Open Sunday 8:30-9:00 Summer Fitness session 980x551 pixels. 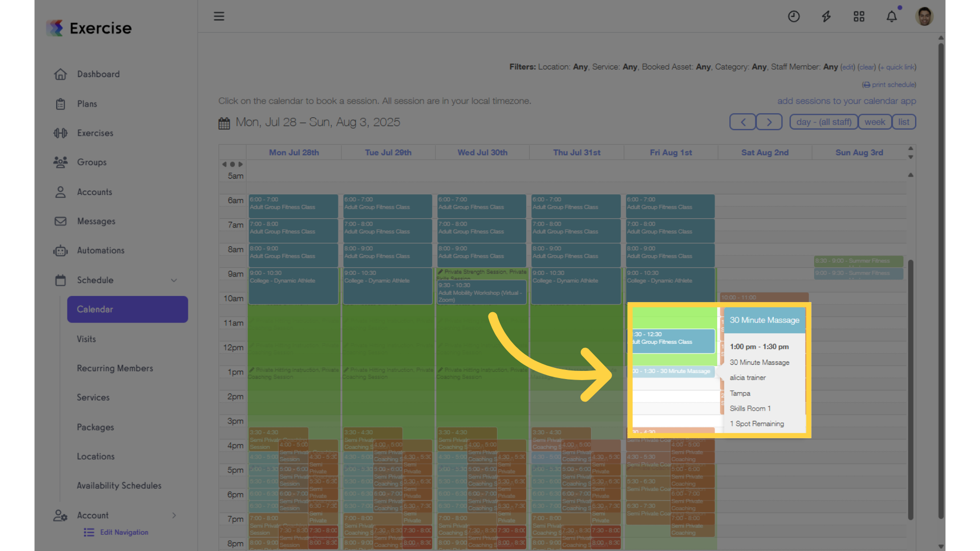[x=859, y=261]
